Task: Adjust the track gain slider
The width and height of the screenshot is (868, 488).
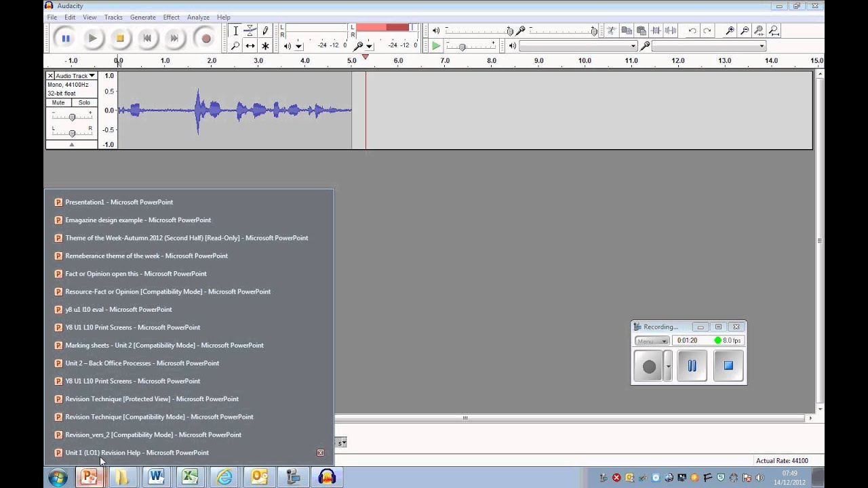Action: pos(72,117)
